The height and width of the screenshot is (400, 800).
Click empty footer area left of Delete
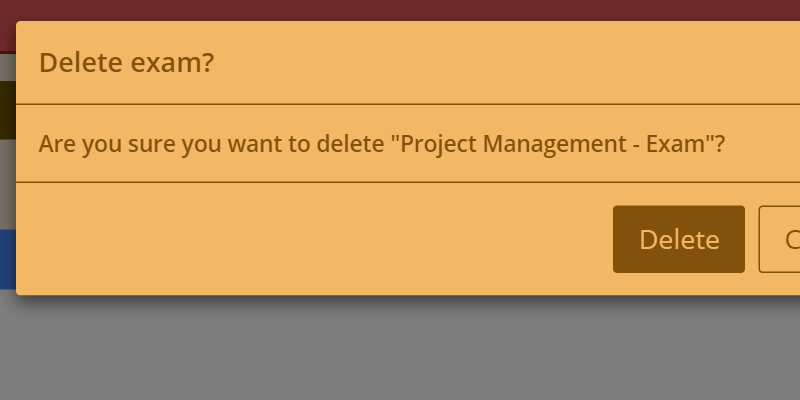pyautogui.click(x=300, y=239)
